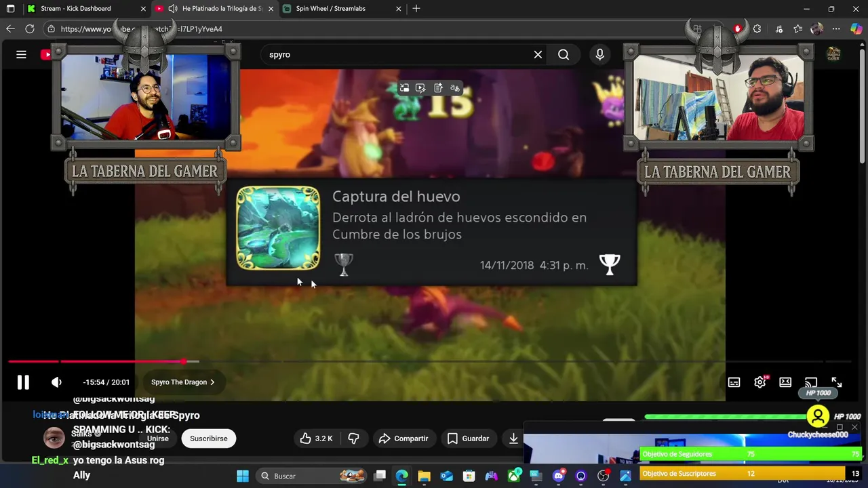Open Discord from the taskbar
Screen dimensions: 868x488
point(558,476)
